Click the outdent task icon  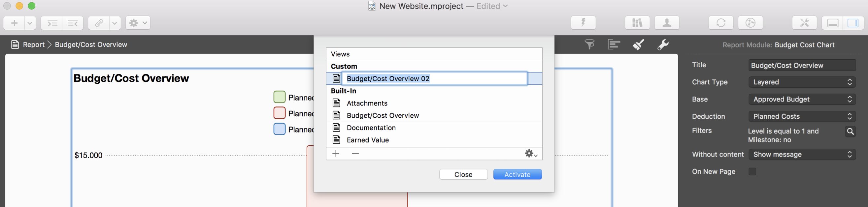click(x=73, y=23)
